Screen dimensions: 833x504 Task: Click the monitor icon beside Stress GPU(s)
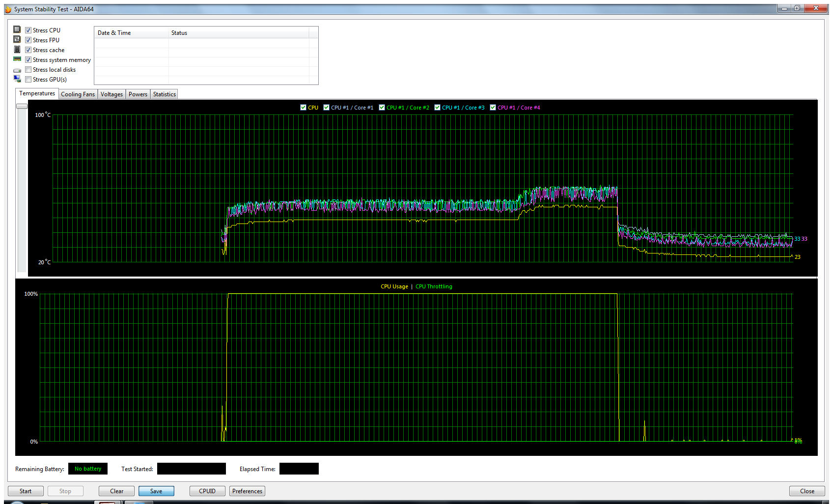[17, 79]
